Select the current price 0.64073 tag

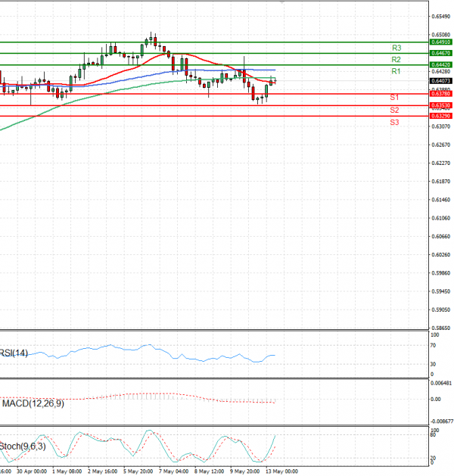coord(441,81)
